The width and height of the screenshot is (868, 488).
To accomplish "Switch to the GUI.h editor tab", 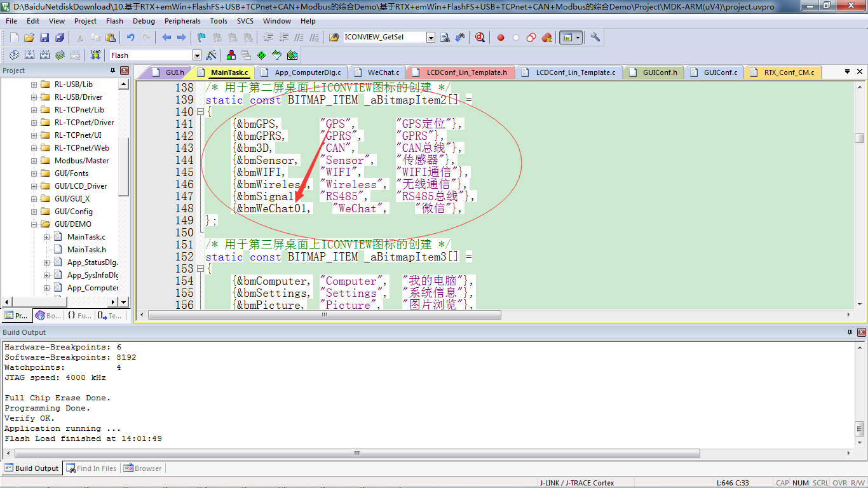I will [x=168, y=72].
